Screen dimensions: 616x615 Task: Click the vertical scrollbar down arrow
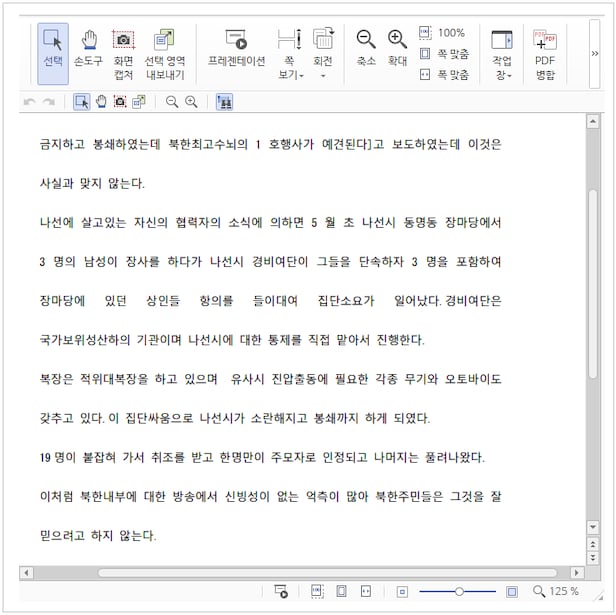(593, 526)
